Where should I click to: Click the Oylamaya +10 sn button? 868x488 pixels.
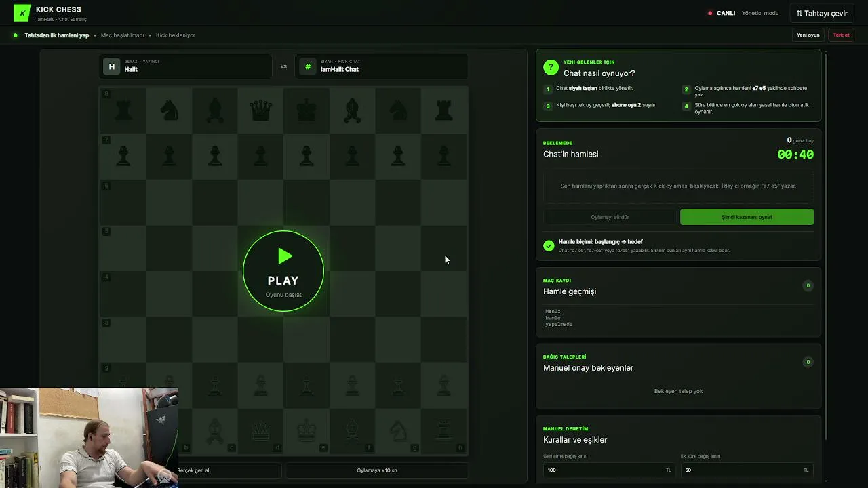377,470
